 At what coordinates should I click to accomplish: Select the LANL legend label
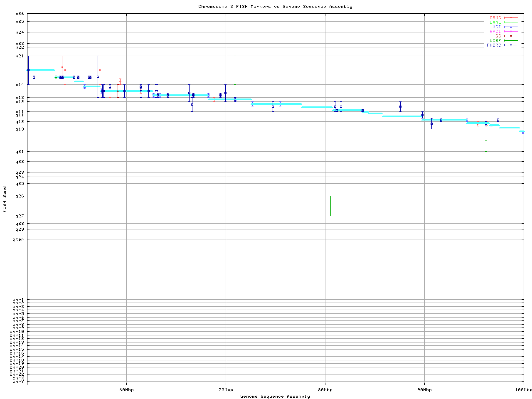(495, 22)
